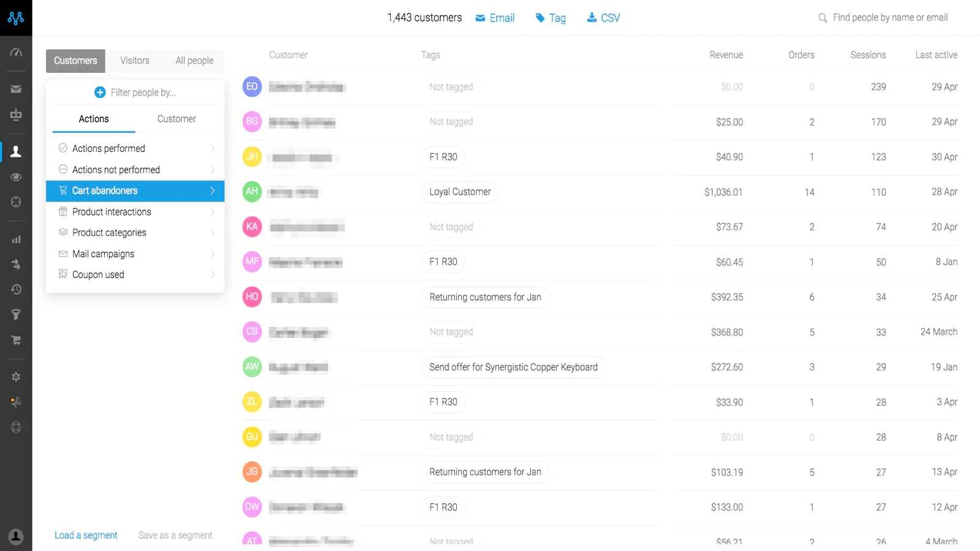Screen dimensions: 980x551
Task: Switch to the Customers tab
Action: click(x=75, y=61)
